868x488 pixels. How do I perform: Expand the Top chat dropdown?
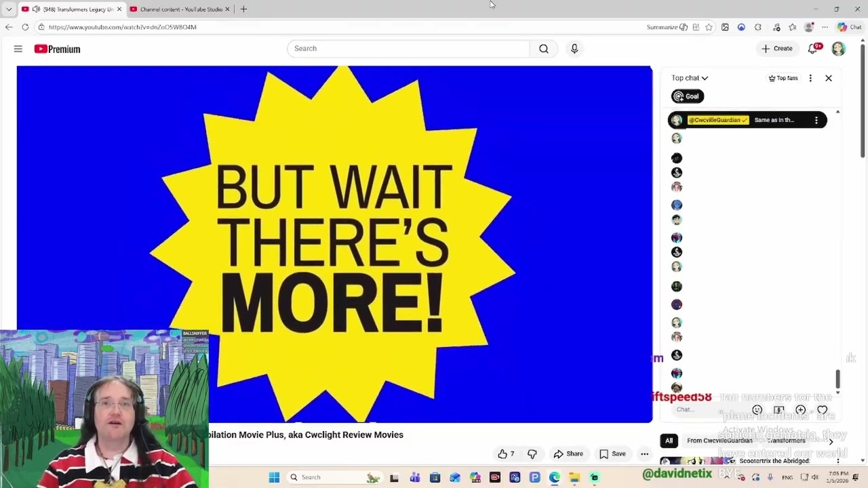690,78
